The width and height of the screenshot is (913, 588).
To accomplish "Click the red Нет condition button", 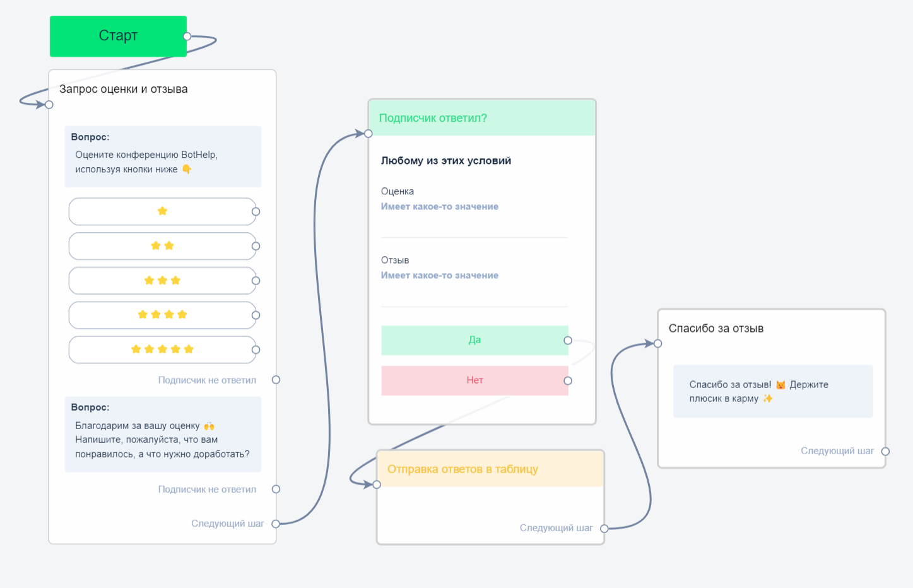I will coord(474,380).
